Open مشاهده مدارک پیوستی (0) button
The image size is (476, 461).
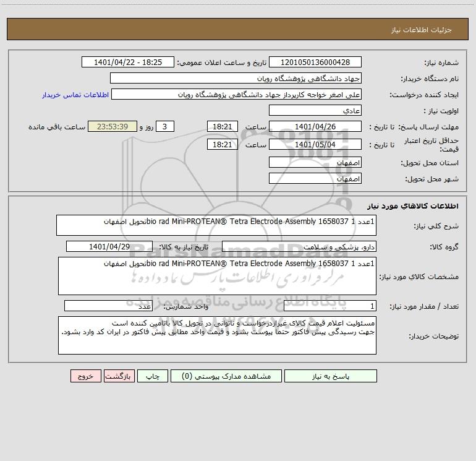click(x=226, y=376)
